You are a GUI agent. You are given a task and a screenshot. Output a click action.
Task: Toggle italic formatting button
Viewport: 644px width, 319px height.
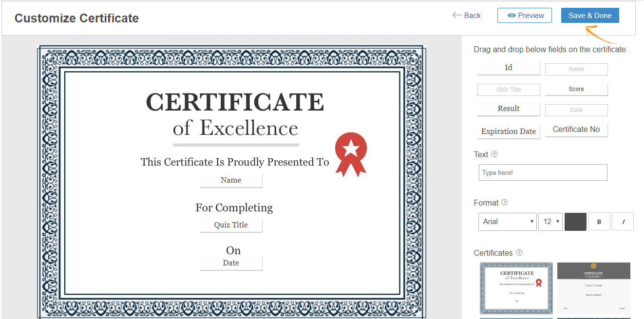[623, 222]
